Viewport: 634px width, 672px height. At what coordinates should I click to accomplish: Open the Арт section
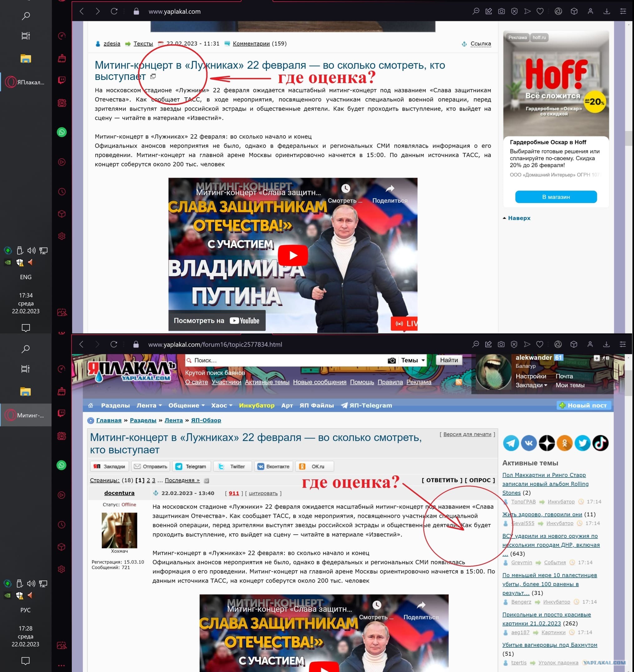[287, 405]
